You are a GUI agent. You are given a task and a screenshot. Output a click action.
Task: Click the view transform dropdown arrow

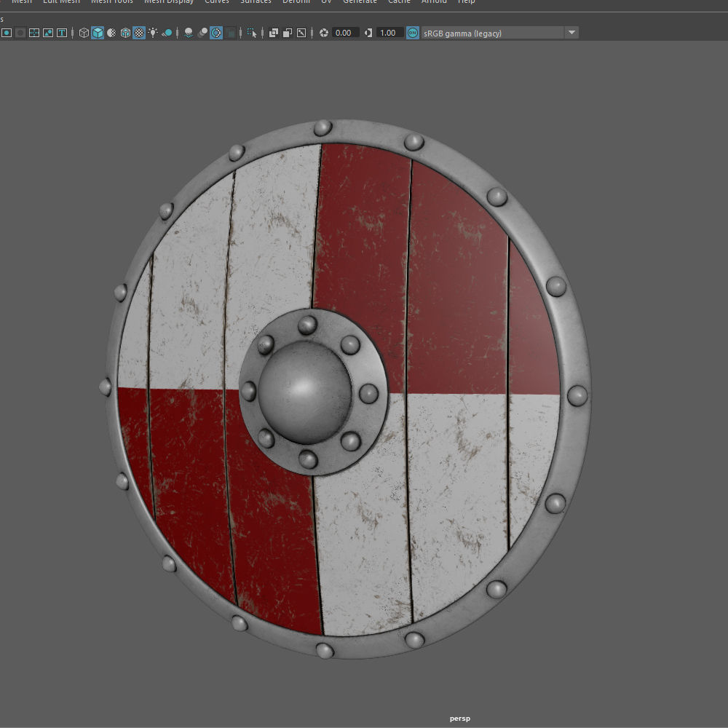point(571,33)
